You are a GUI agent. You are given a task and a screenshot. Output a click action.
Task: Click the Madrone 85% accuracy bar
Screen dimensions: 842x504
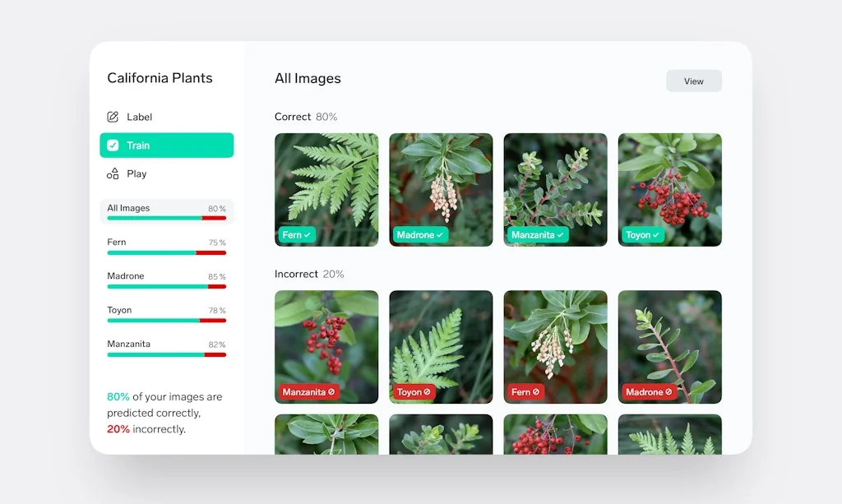pos(166,287)
